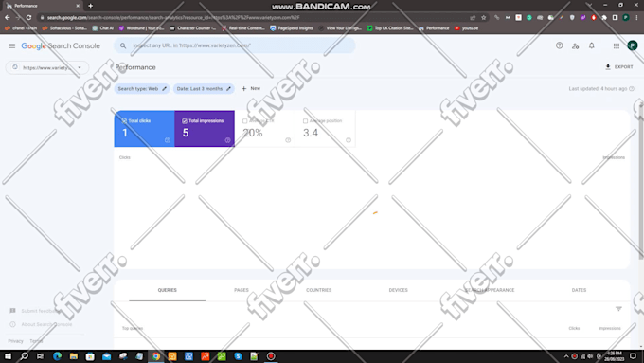Edit Date filter pencil icon
The height and width of the screenshot is (363, 644).
(229, 89)
